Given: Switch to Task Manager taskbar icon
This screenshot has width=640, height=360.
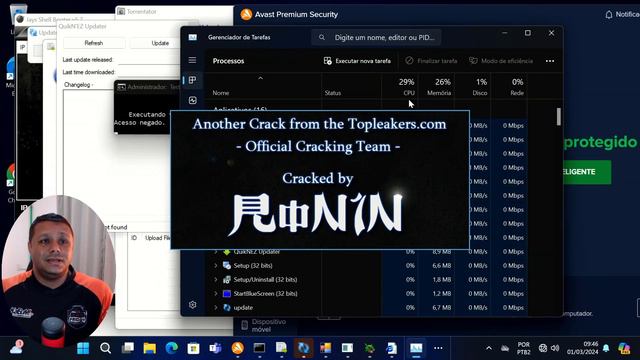Looking at the screenshot, I should pyautogui.click(x=416, y=348).
